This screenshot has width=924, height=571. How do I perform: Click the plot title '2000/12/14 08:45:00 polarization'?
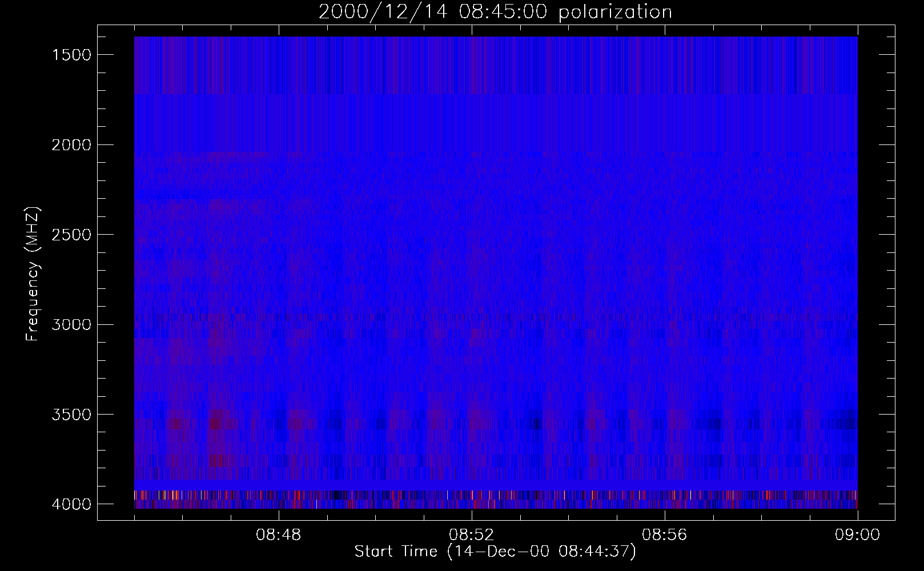495,12
